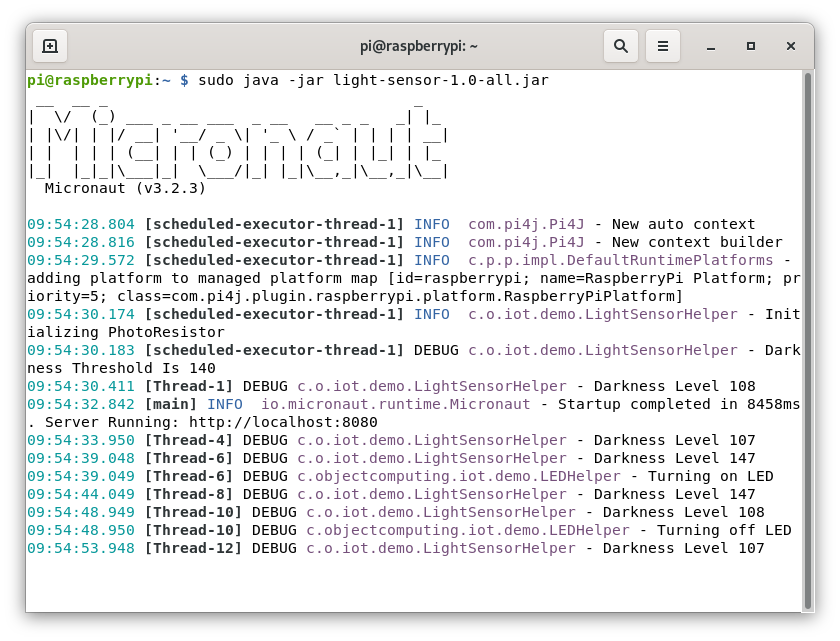Minimize the terminal window
The height and width of the screenshot is (641, 840).
coord(711,47)
